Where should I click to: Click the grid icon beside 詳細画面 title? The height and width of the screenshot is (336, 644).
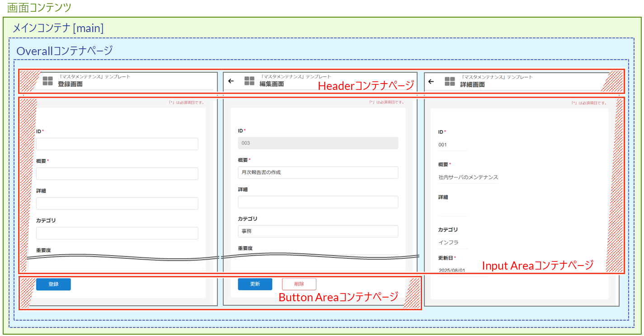coord(450,81)
